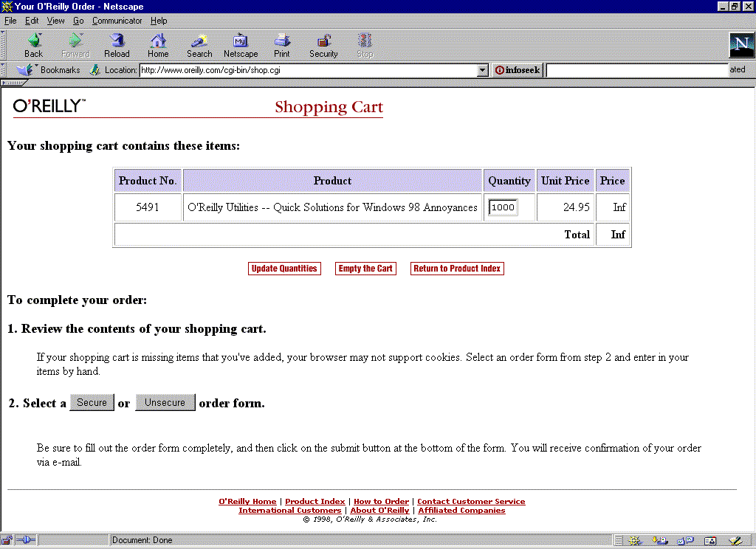The height and width of the screenshot is (549, 756).
Task: Open Navigator from the component bar
Action: pyautogui.click(x=634, y=541)
